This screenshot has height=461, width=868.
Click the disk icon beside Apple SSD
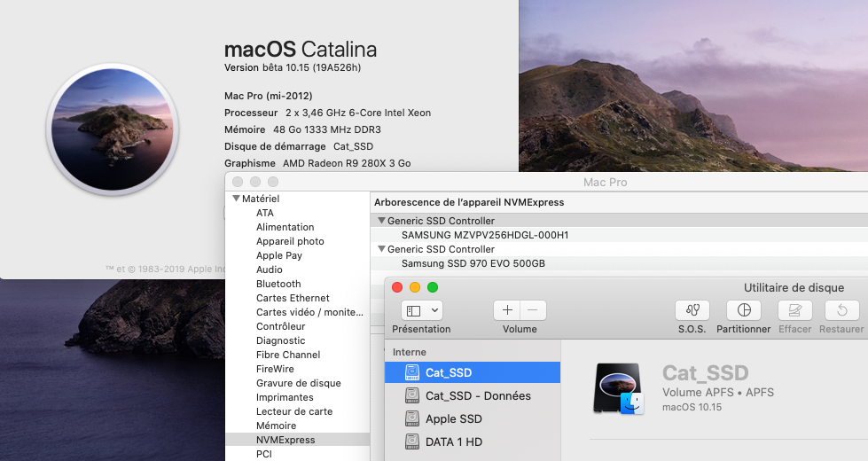point(412,419)
